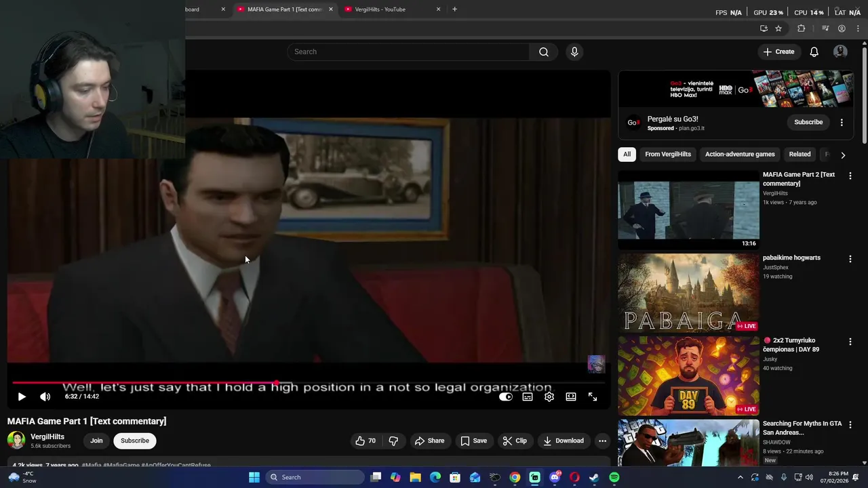The height and width of the screenshot is (488, 868).
Task: Open Searching For Myths In GTA San Andreas title
Action: click(x=802, y=428)
